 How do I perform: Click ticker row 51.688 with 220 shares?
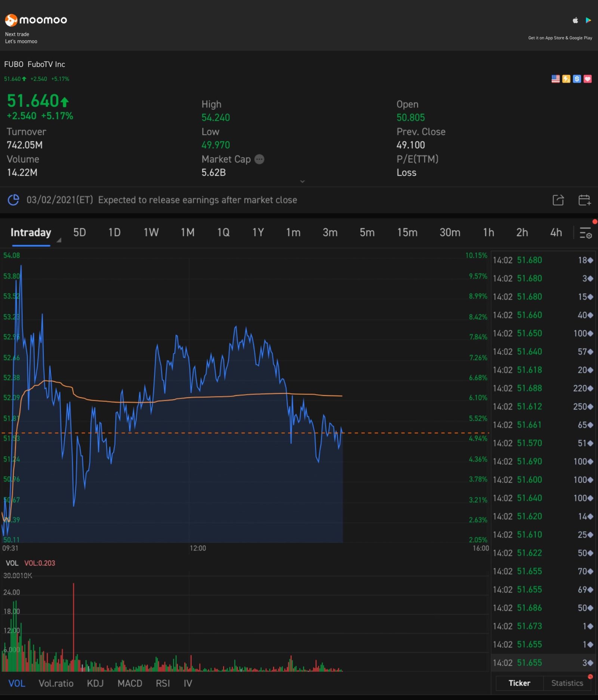click(543, 388)
